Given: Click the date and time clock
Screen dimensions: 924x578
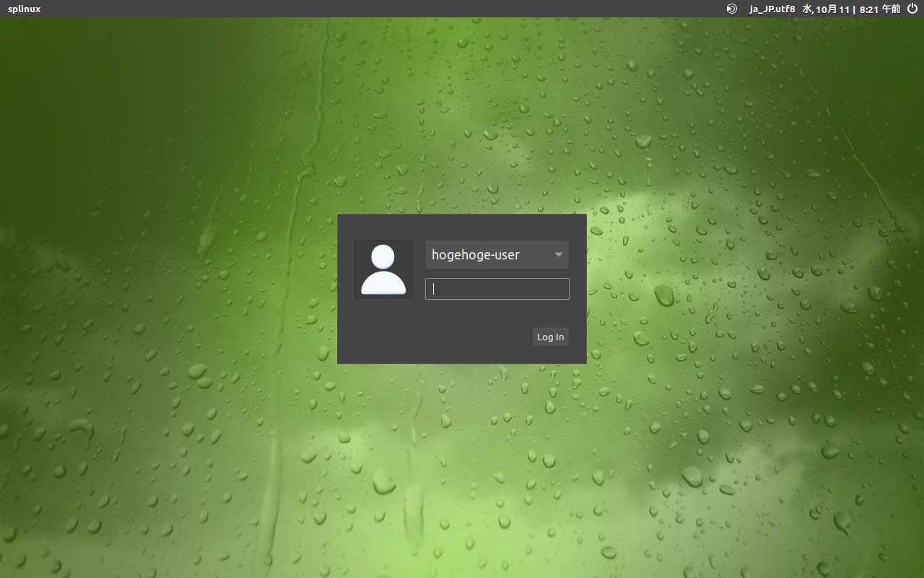Looking at the screenshot, I should pyautogui.click(x=851, y=9).
